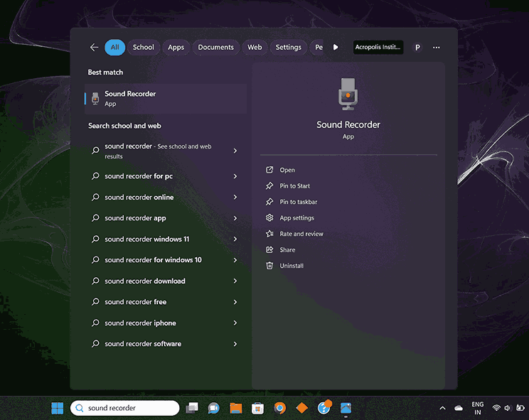Click the Uninstall trash icon

269,266
